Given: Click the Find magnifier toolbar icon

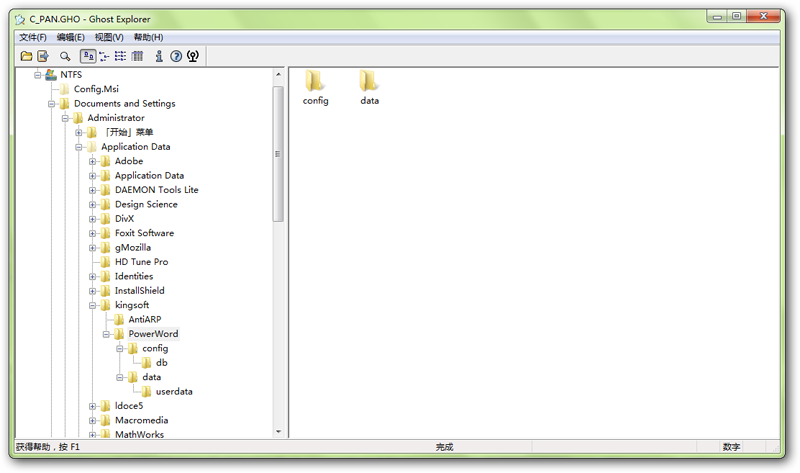Looking at the screenshot, I should [x=65, y=56].
